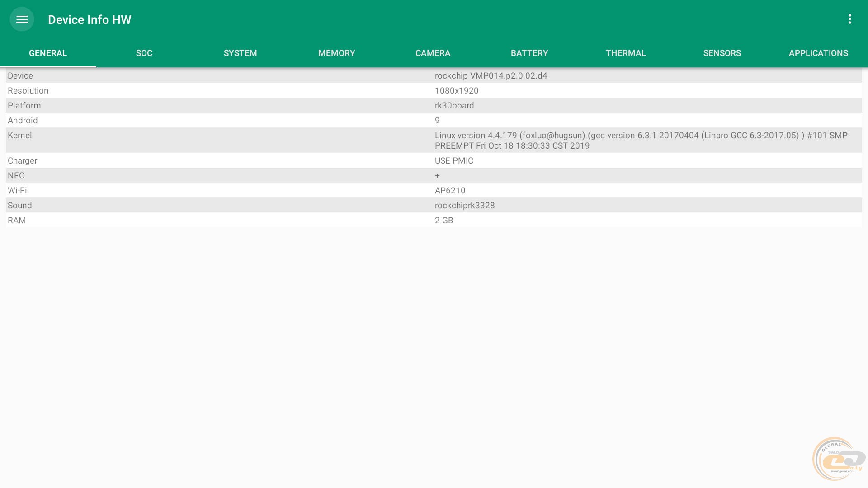Open the hamburger navigation menu
The image size is (868, 488).
(x=22, y=19)
